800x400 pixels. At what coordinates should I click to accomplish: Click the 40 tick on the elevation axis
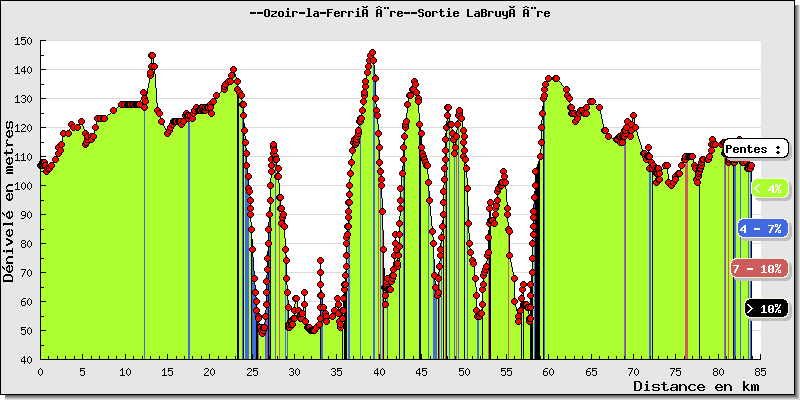26,359
